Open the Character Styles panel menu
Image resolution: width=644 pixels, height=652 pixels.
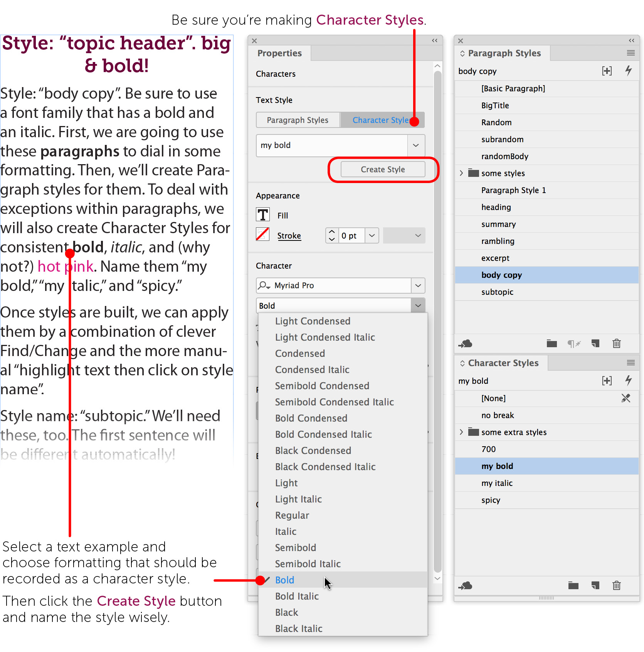[x=631, y=363]
